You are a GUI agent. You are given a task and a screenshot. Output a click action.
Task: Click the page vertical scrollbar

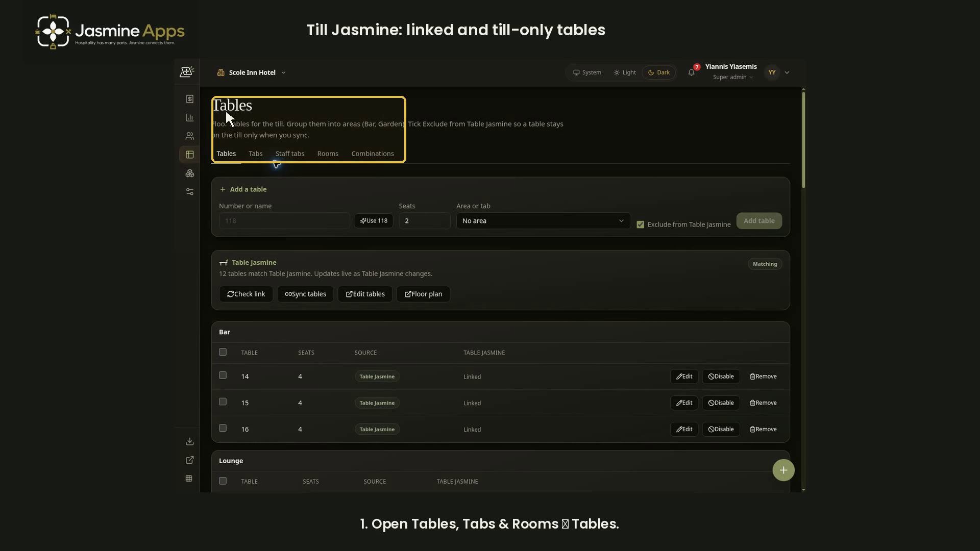[x=803, y=140]
